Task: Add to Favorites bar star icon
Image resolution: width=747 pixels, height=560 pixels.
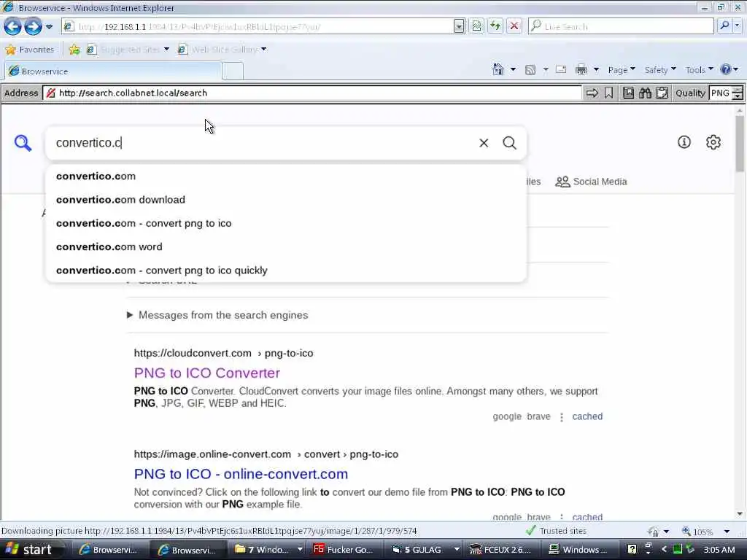Action: pos(74,50)
